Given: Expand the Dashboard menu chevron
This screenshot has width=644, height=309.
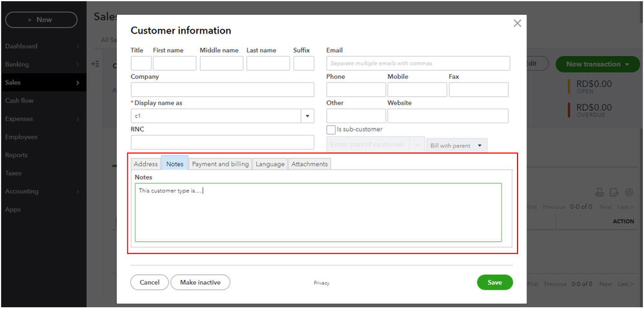Looking at the screenshot, I should (77, 46).
